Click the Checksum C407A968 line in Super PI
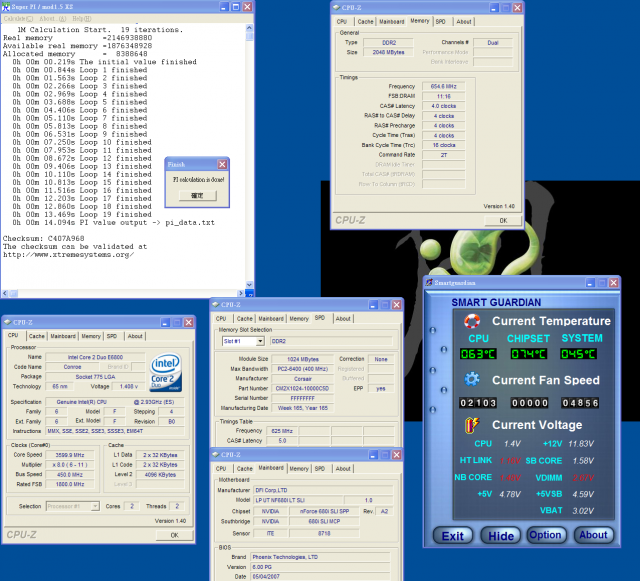 coord(44,238)
